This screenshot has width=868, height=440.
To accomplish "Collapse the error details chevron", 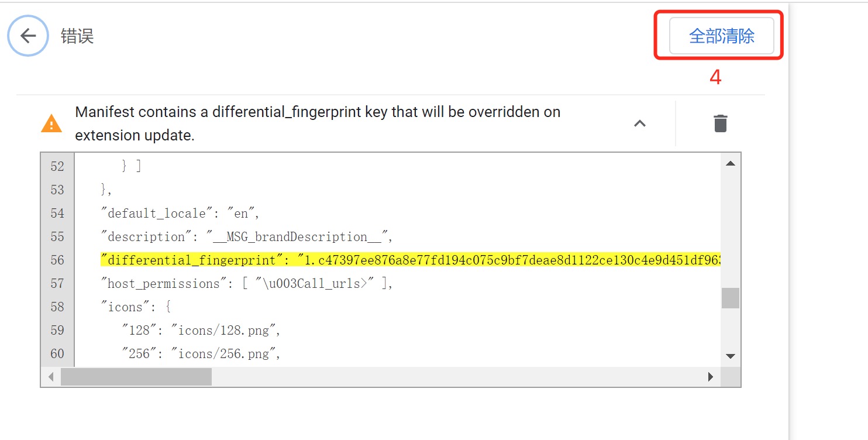I will pos(640,123).
